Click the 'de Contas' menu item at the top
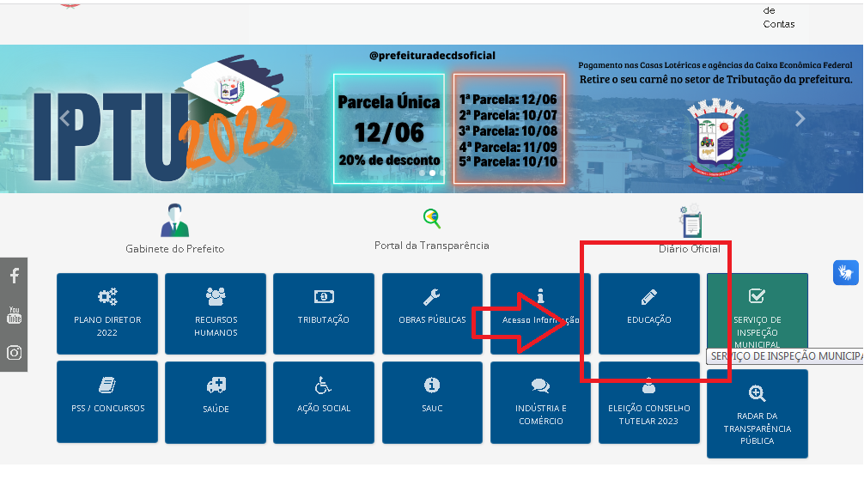The width and height of the screenshot is (864, 504). pyautogui.click(x=778, y=17)
